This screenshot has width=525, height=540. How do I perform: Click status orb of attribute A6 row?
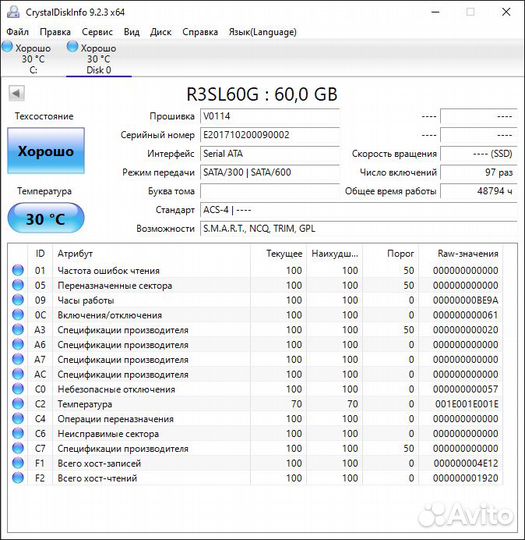pyautogui.click(x=18, y=344)
